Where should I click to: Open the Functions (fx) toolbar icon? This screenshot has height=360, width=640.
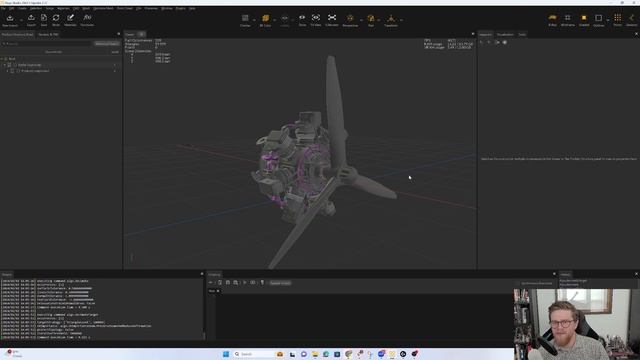[87, 18]
